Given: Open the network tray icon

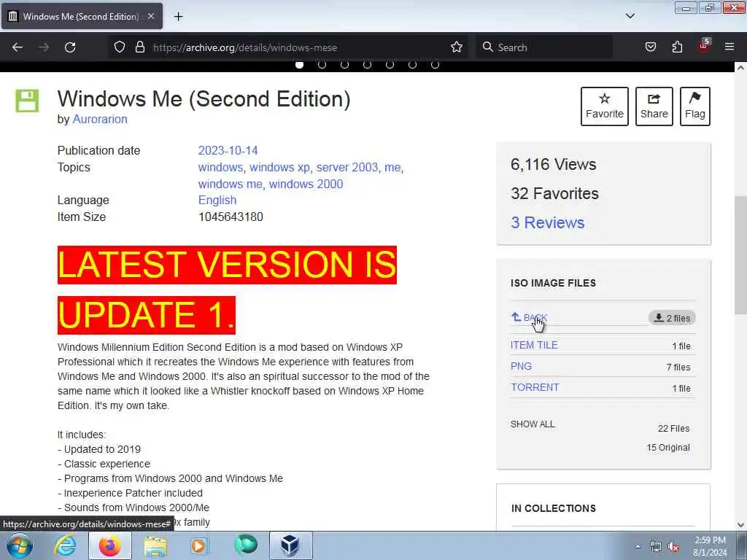Looking at the screenshot, I should pyautogui.click(x=656, y=547).
